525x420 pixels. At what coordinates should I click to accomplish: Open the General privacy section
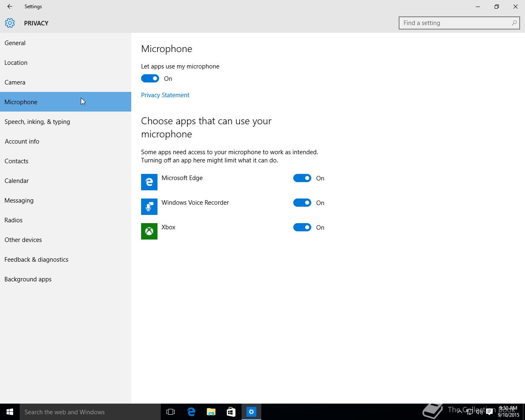66,43
